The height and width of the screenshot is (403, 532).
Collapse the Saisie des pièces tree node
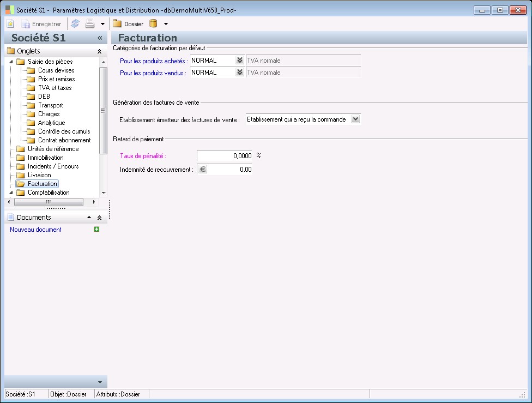(12, 62)
